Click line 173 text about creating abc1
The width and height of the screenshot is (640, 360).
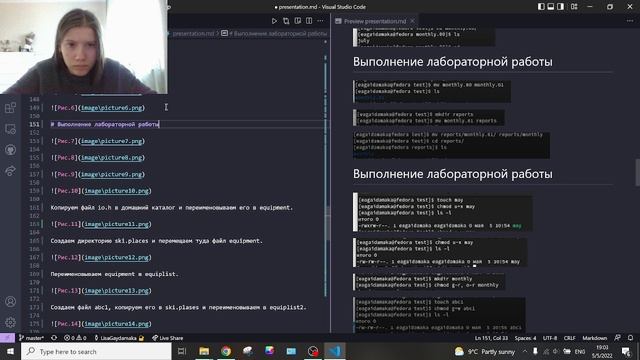pos(178,307)
